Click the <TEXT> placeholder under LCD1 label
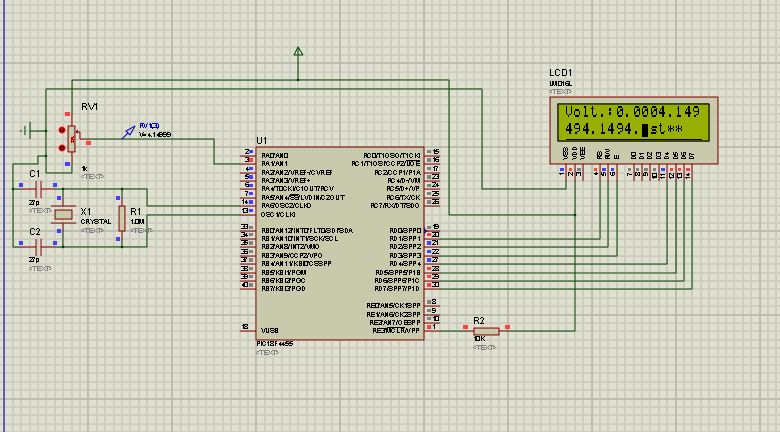This screenshot has width=780, height=432. pos(561,92)
